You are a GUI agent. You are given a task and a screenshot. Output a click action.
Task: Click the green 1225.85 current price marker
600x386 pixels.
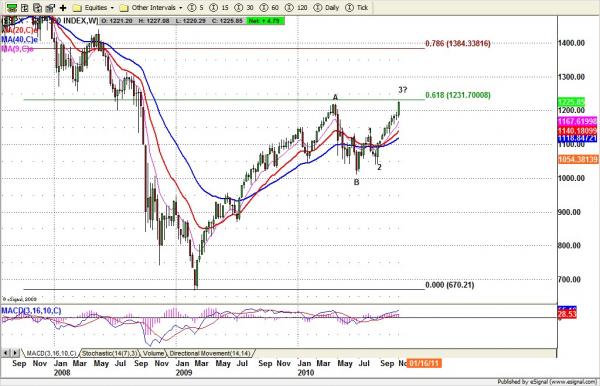[x=571, y=102]
